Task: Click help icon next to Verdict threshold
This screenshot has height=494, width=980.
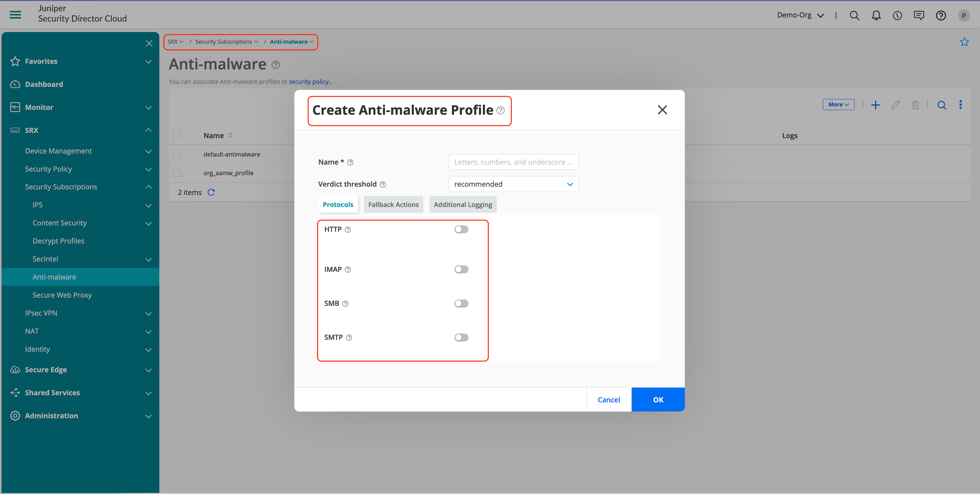Action: pos(383,185)
